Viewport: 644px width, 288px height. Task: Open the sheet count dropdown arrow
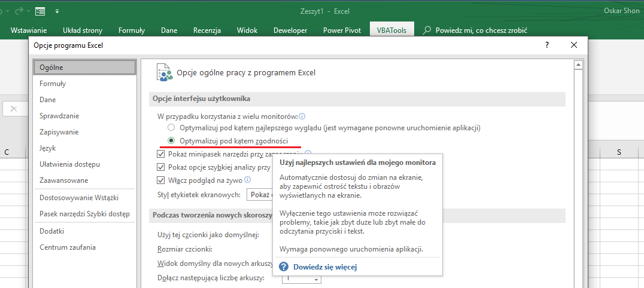(316, 279)
